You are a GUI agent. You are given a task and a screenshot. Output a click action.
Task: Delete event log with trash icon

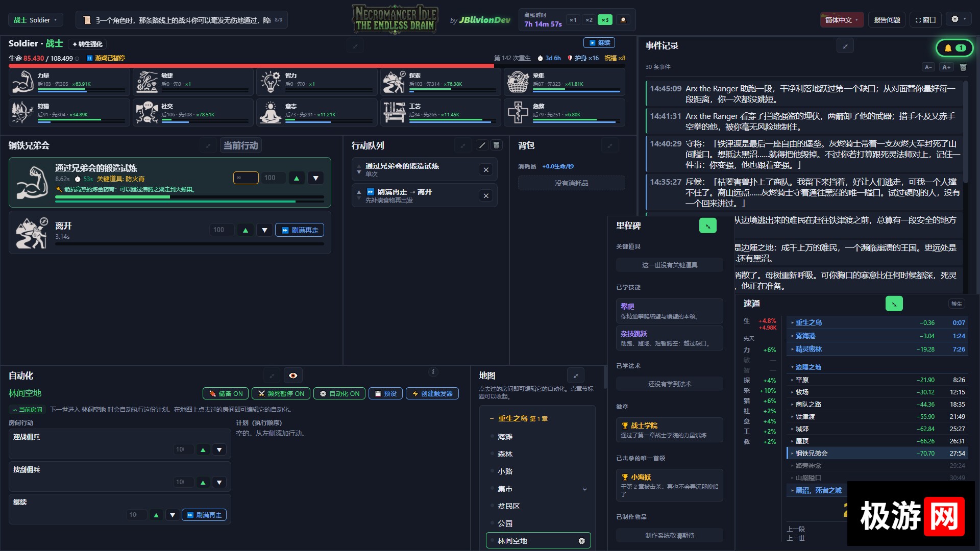963,67
